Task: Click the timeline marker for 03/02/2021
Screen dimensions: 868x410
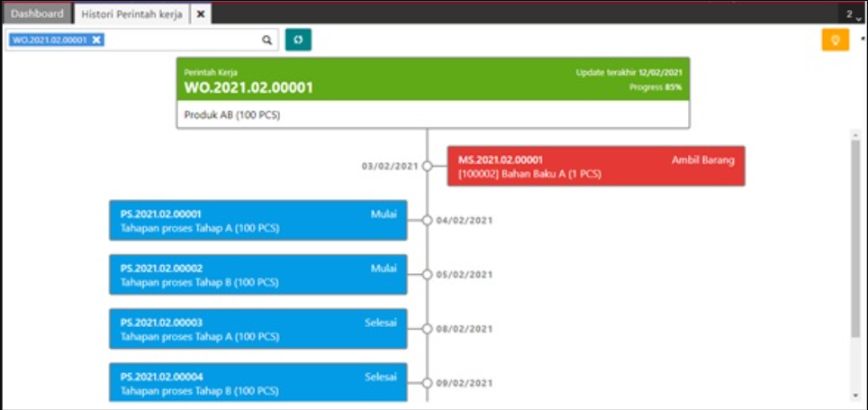Action: coord(427,166)
